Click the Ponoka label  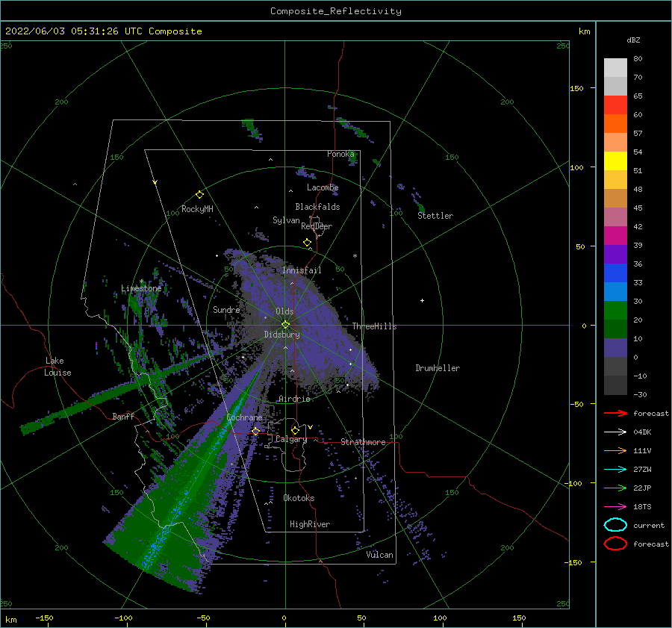coord(340,154)
